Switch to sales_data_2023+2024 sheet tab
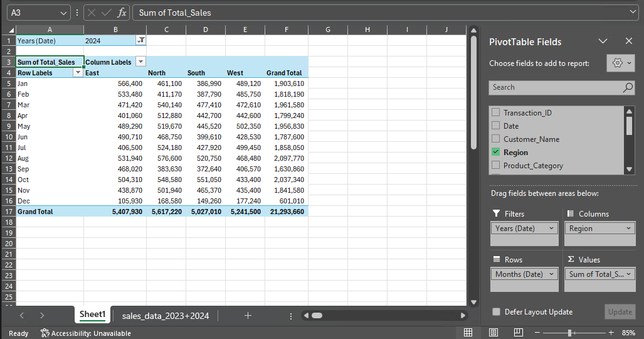The height and width of the screenshot is (339, 644). pos(166,315)
